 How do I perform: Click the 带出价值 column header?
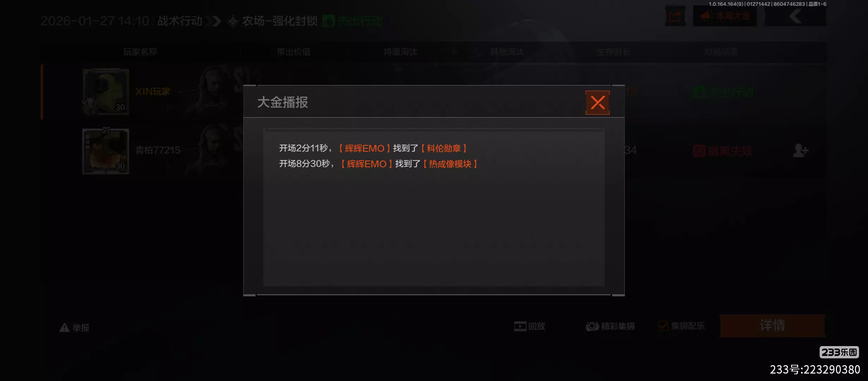tap(294, 52)
